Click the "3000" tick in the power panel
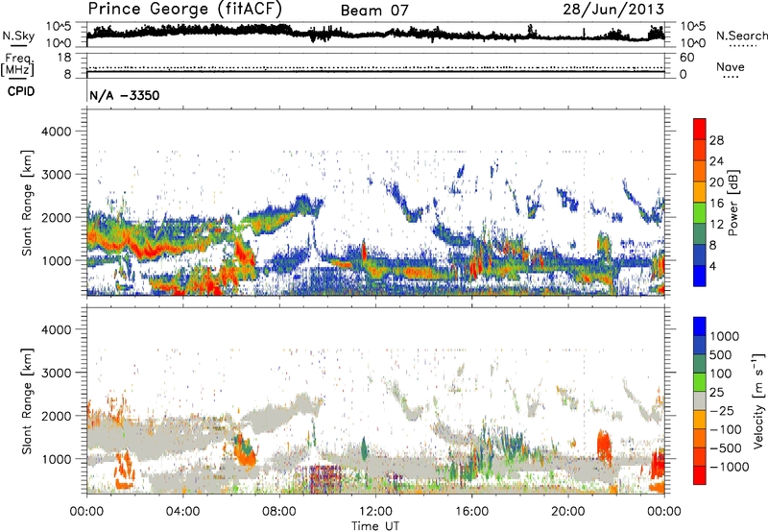Image resolution: width=768 pixels, height=532 pixels. tap(57, 175)
